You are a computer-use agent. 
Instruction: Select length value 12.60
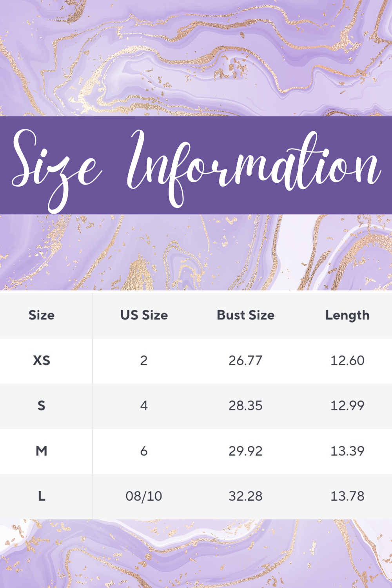point(347,361)
